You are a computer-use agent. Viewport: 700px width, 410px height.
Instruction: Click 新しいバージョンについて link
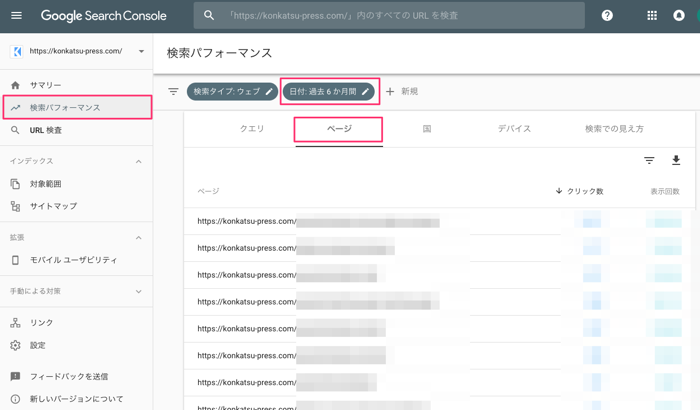pos(76,399)
